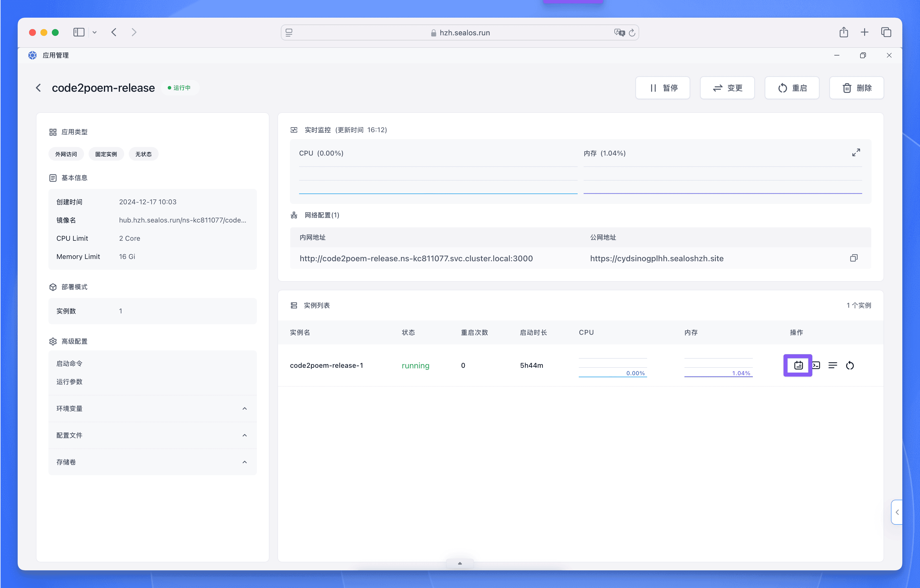Toggle Safari sidebar
920x588 pixels.
click(x=79, y=32)
